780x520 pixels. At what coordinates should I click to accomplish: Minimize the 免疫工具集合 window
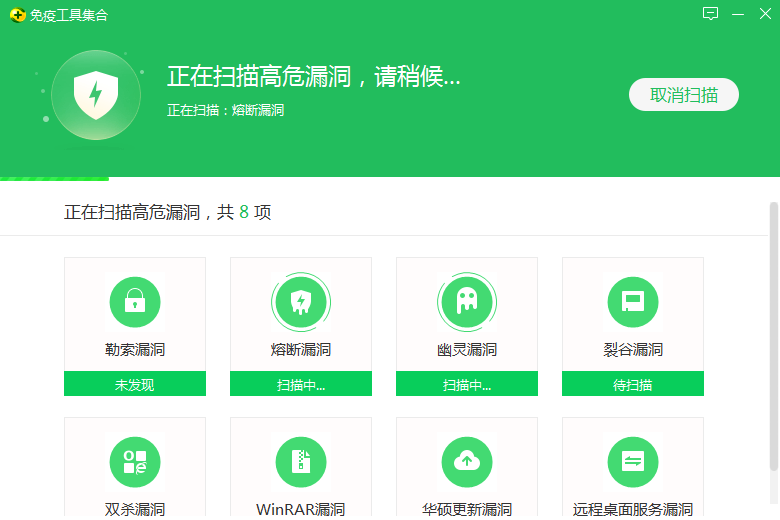click(738, 14)
